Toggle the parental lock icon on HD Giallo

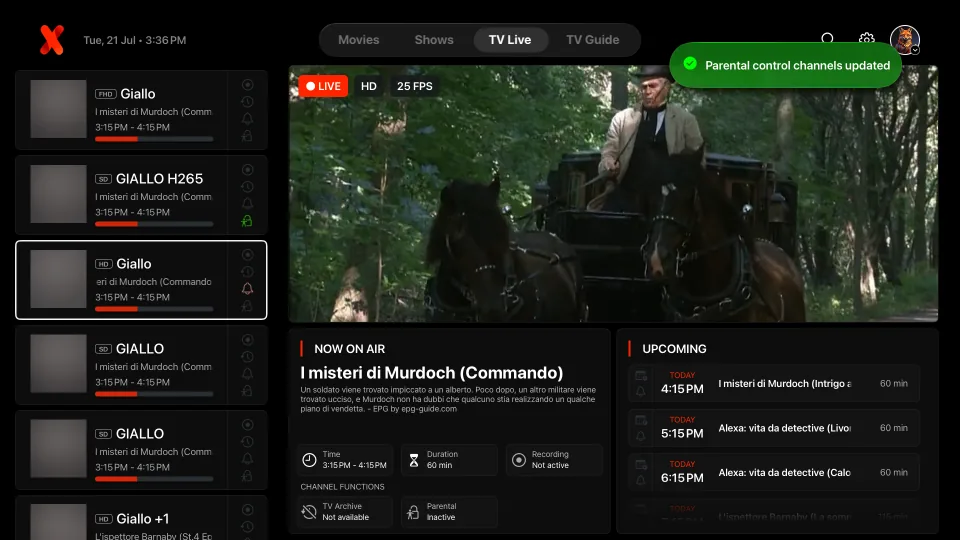pos(247,306)
